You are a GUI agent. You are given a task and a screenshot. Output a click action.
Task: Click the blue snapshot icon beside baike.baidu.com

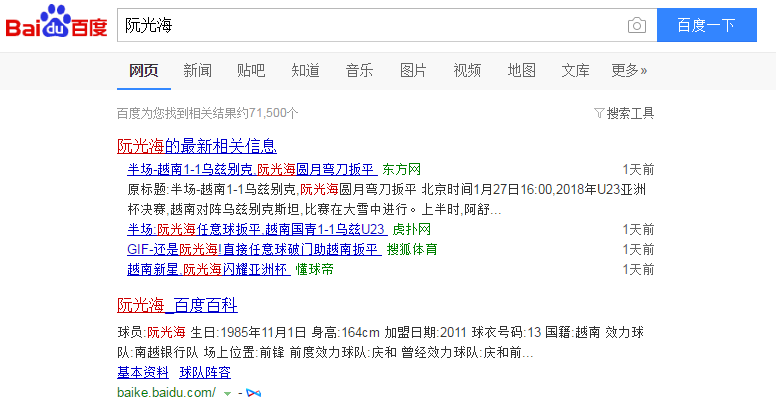253,392
